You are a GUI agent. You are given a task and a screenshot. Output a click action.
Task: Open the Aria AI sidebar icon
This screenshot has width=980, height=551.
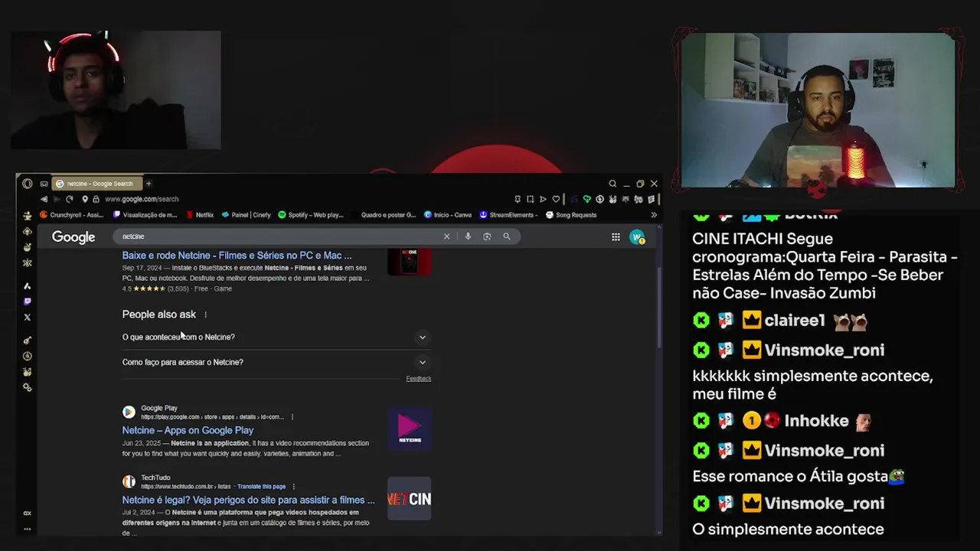pos(28,285)
